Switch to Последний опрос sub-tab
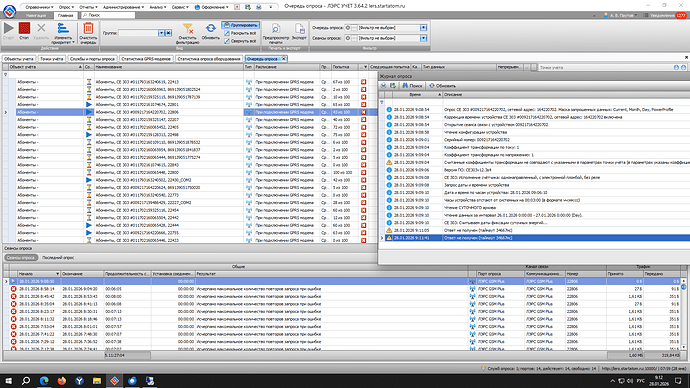This screenshot has width=690, height=388. click(58, 258)
